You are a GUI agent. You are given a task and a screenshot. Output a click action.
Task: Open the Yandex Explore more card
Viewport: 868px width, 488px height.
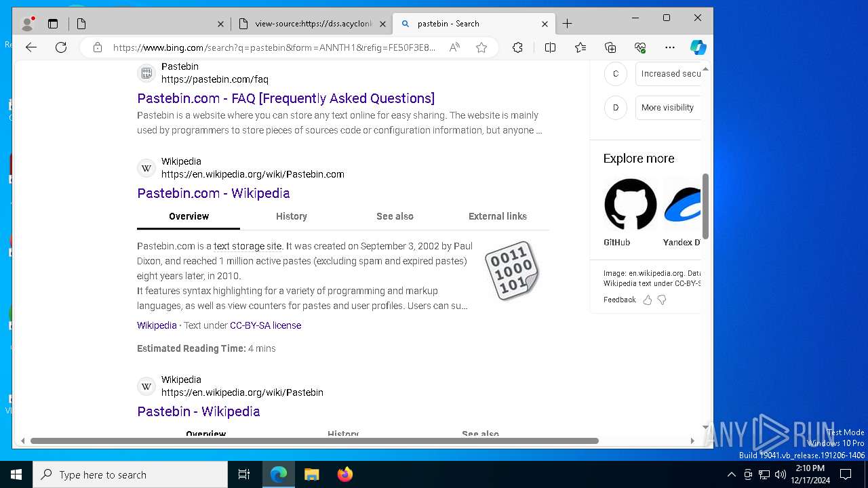(682, 212)
